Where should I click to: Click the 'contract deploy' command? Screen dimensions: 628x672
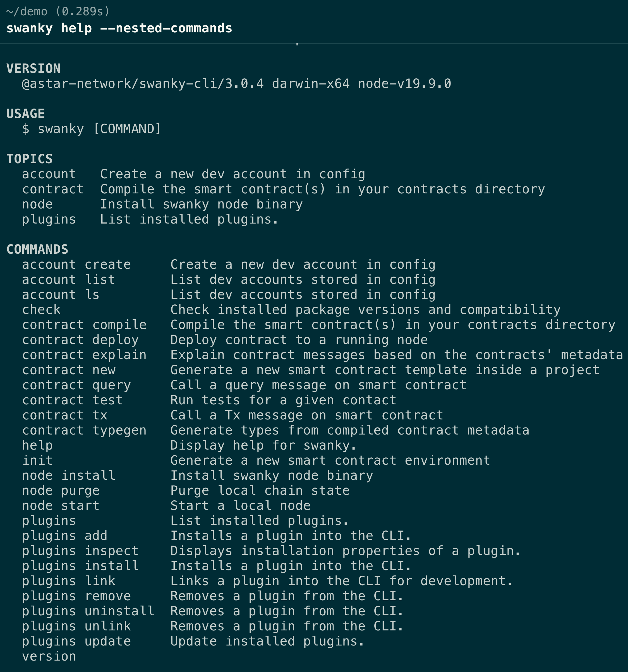(80, 340)
